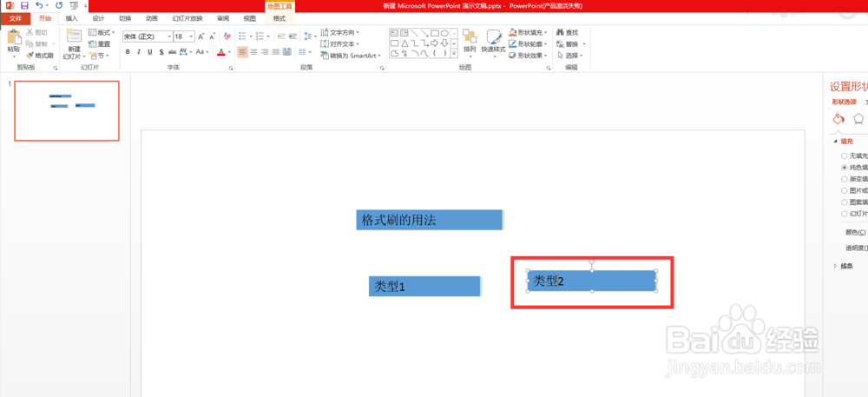Select the oval shape in the gallery
Screen dimensions: 868x397
tap(444, 33)
